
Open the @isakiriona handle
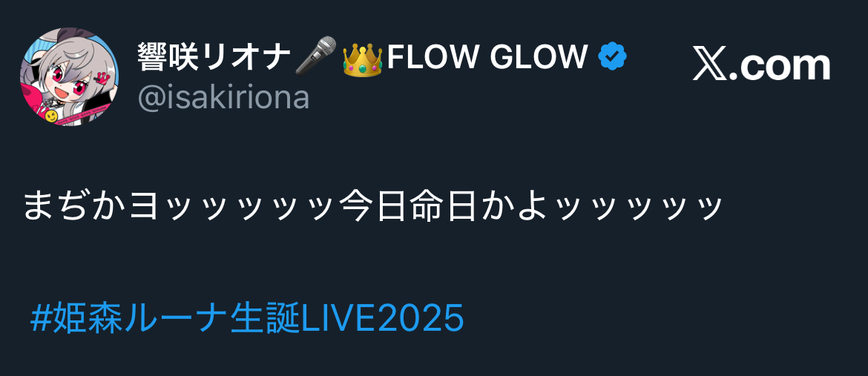pyautogui.click(x=223, y=98)
